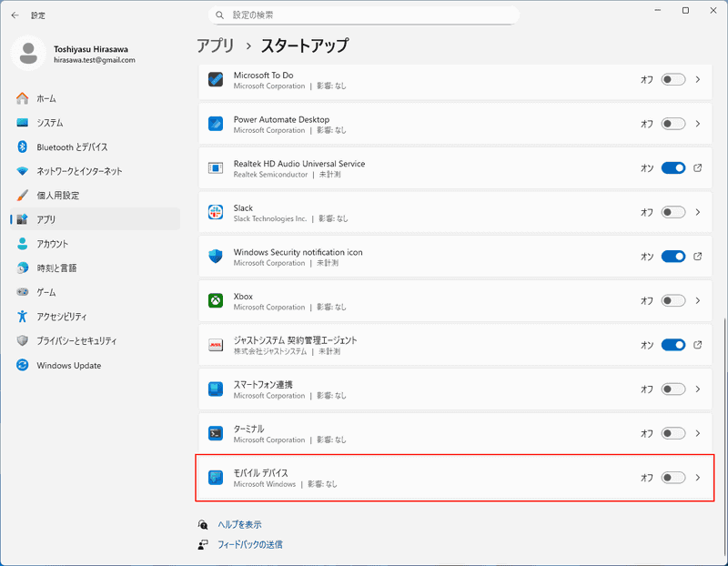The image size is (728, 566).
Task: Expand the Slack startup entry details
Action: (699, 212)
